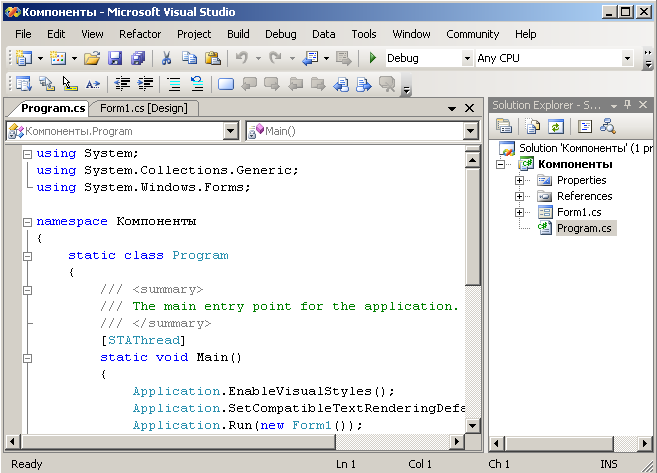Click View Class Diagram icon
The height and width of the screenshot is (473, 657).
[x=608, y=126]
